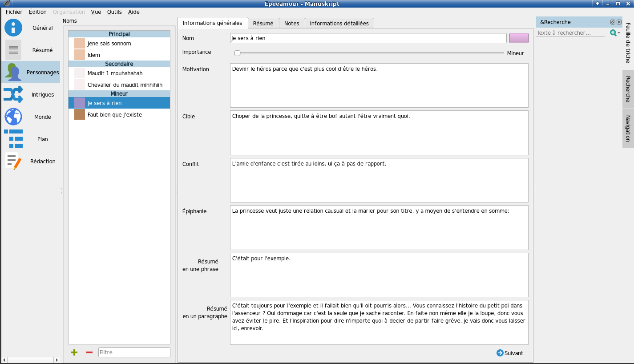The width and height of the screenshot is (634, 364).
Task: Click the Résumé en une phrase field
Action: click(379, 275)
